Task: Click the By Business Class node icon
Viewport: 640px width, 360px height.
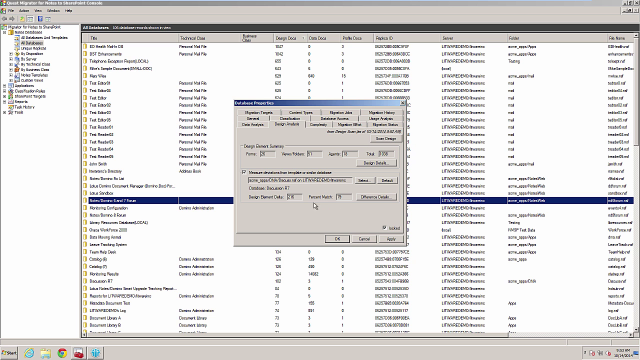Action: tap(17, 69)
